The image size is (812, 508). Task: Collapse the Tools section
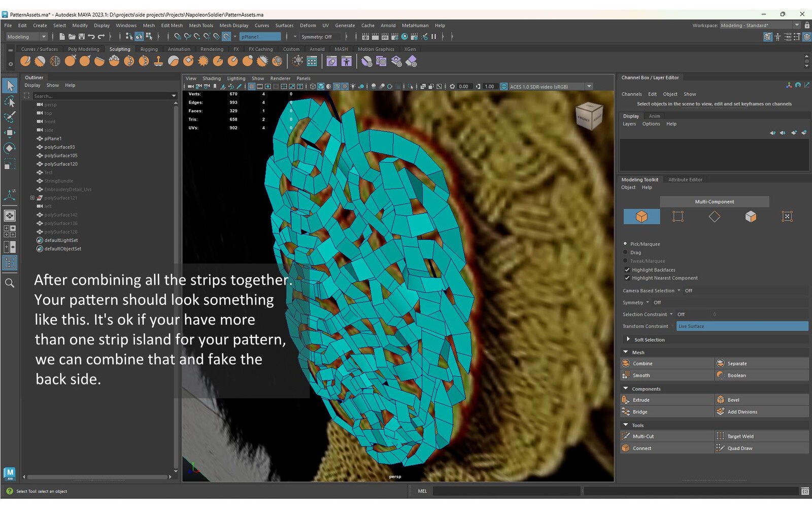tap(626, 425)
